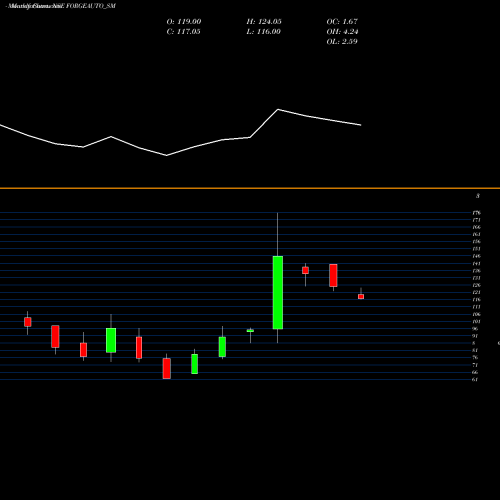Click the tiny green doji candle near 96
The width and height of the screenshot is (500, 500).
pyautogui.click(x=250, y=331)
